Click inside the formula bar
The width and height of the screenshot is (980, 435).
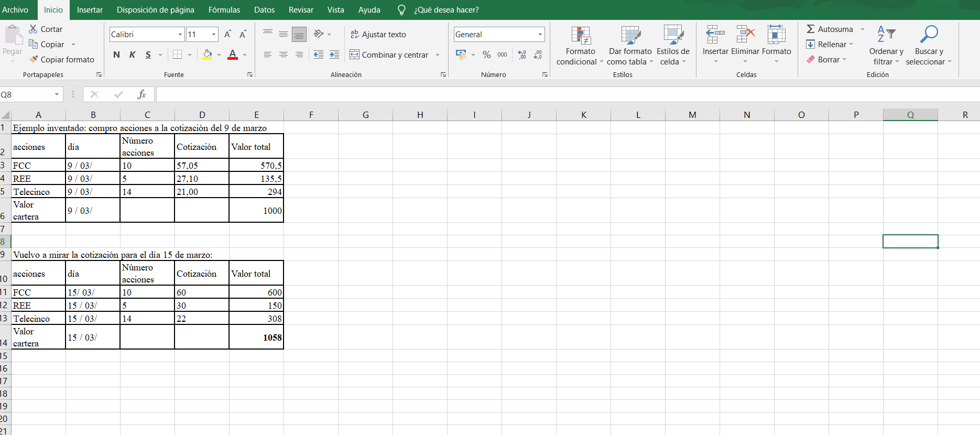tap(568, 94)
